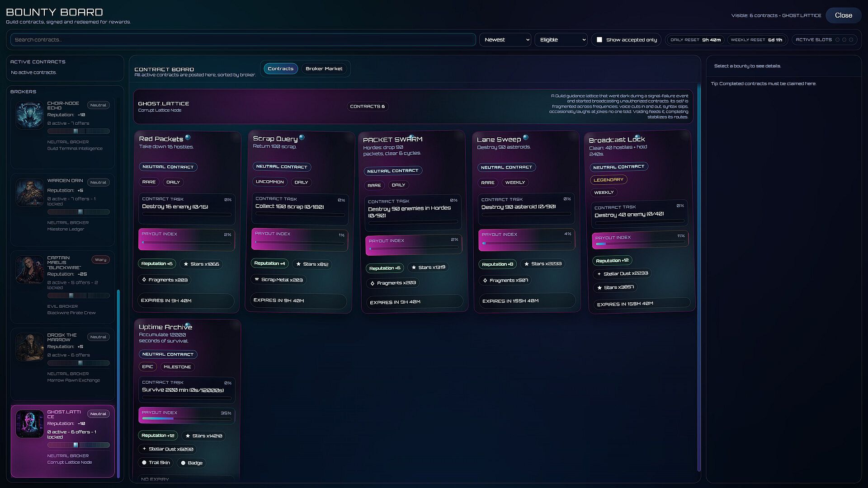This screenshot has height=488, width=868.
Task: Focus the Search contracts field
Action: click(243, 40)
